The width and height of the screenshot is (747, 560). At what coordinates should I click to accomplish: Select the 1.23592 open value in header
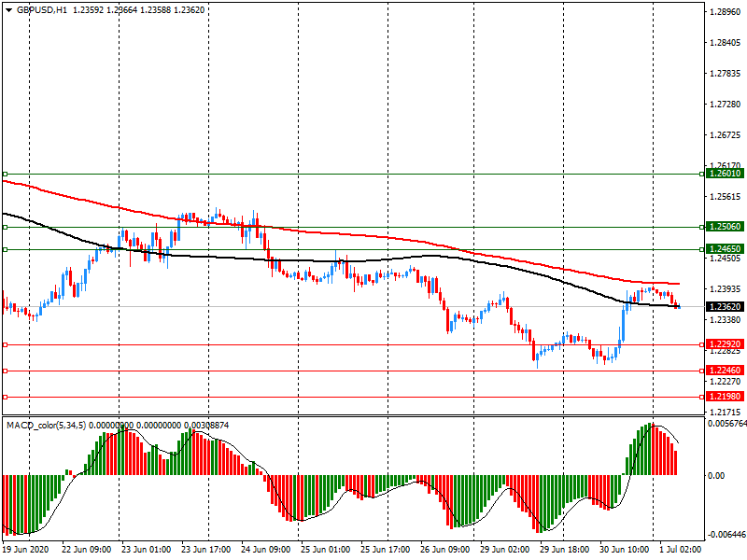tap(88, 10)
